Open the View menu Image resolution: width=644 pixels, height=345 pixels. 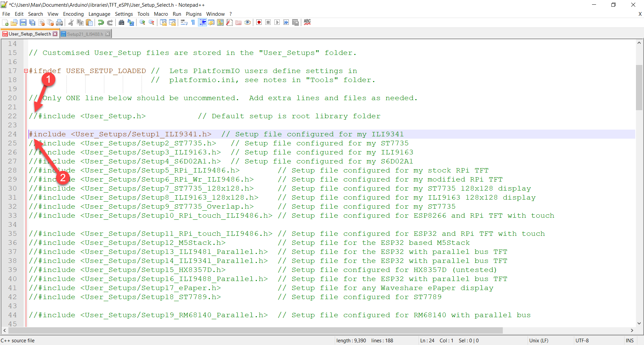coord(53,14)
